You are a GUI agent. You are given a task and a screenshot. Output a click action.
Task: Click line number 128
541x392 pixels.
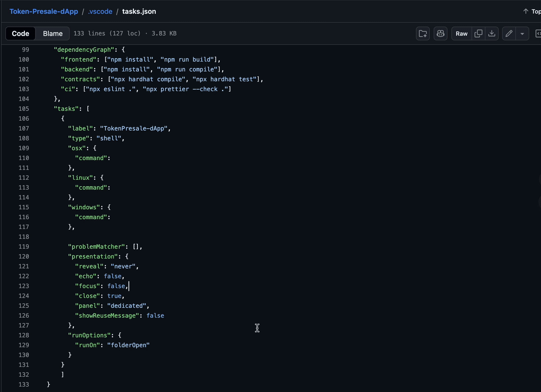point(24,335)
